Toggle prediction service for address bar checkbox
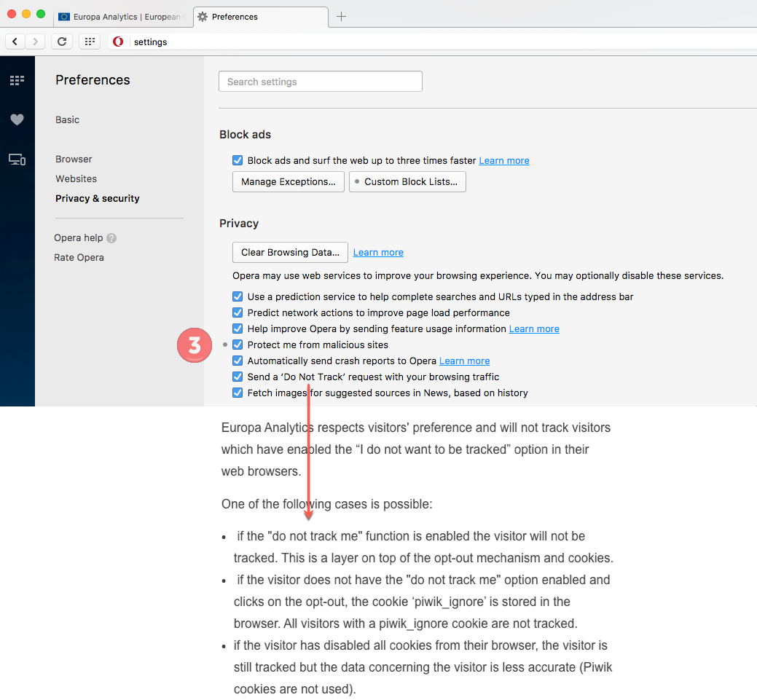The image size is (757, 700). coord(238,296)
